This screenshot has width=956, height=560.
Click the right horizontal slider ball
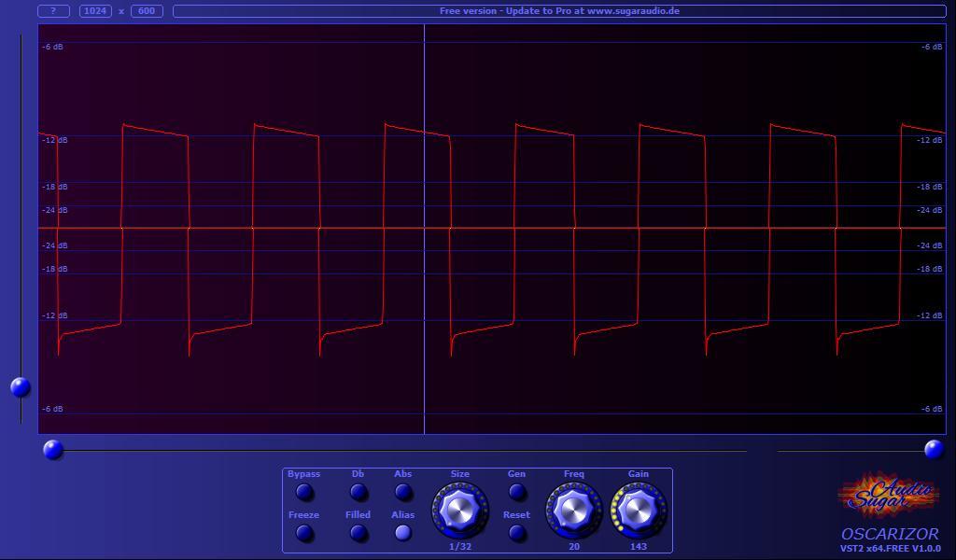(934, 450)
